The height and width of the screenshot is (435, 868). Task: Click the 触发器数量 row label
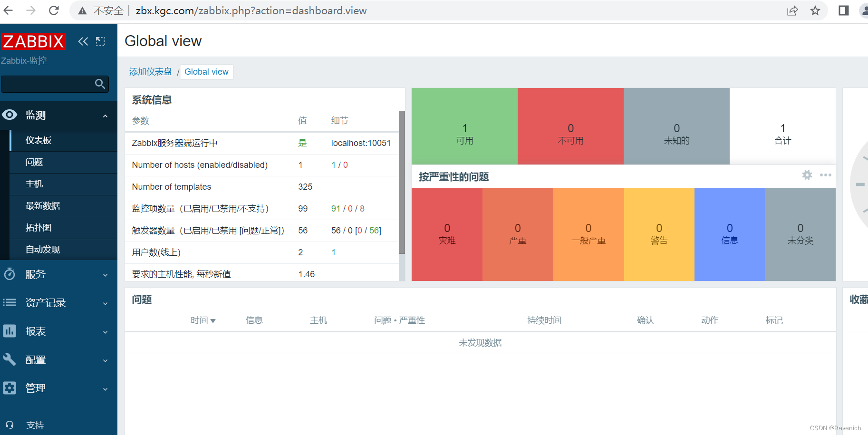pyautogui.click(x=208, y=231)
